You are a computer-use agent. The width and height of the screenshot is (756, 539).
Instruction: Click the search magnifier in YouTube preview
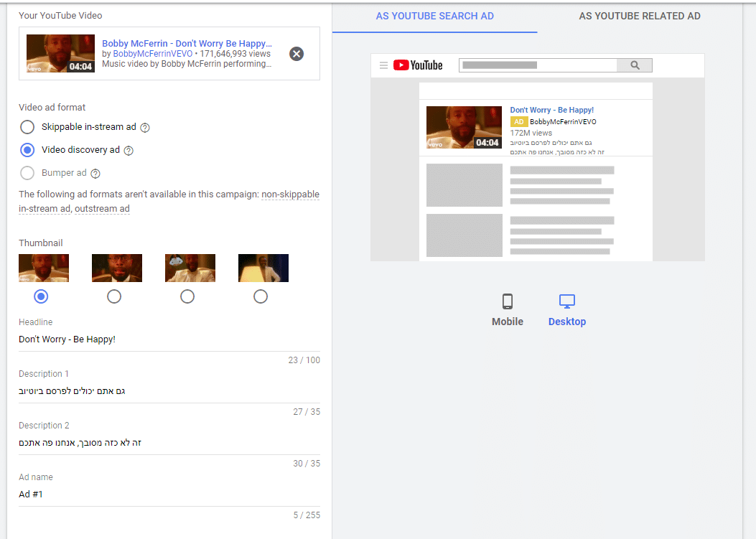(x=635, y=65)
